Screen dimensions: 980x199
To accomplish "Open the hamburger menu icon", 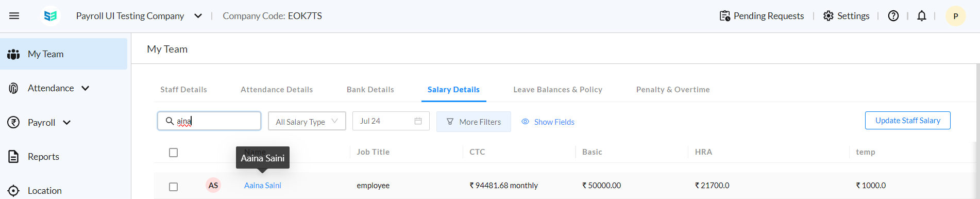I will point(14,16).
